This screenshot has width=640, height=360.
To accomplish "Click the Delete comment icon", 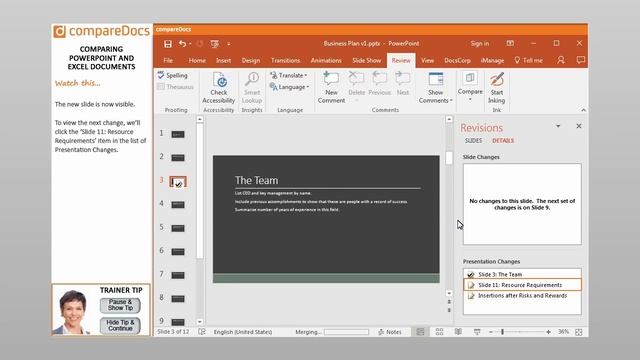I will point(356,79).
